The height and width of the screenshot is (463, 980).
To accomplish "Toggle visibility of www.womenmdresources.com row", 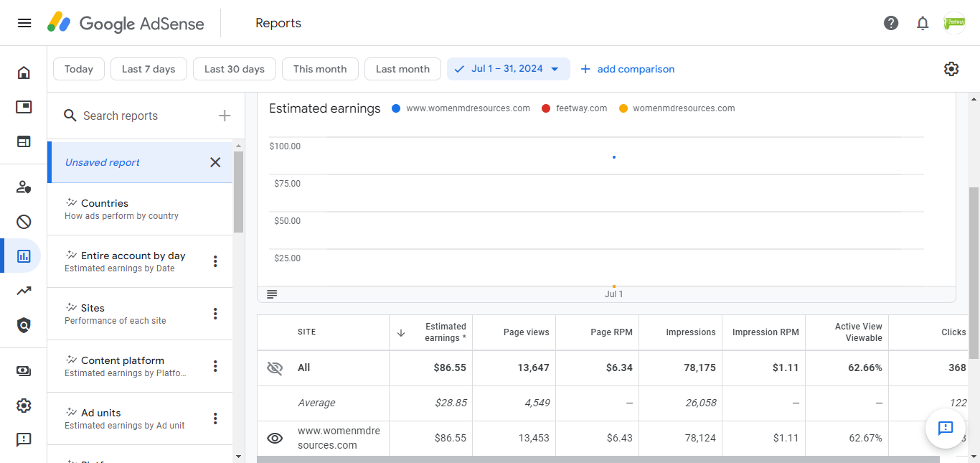I will pyautogui.click(x=275, y=438).
